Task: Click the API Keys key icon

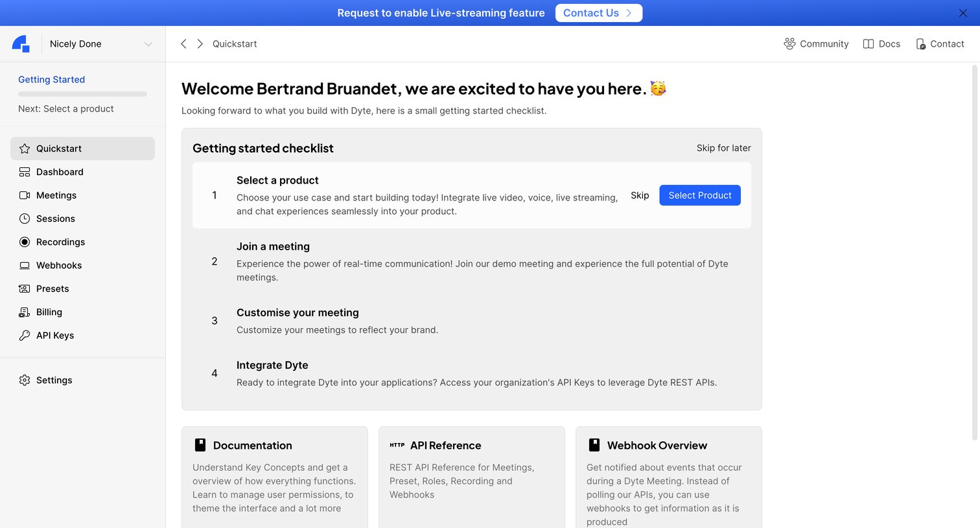Action: click(25, 335)
